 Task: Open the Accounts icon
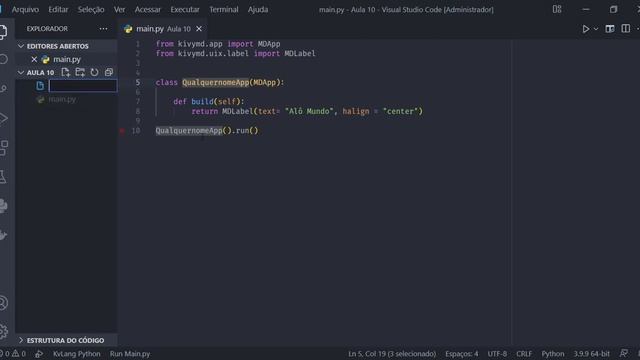[3, 303]
